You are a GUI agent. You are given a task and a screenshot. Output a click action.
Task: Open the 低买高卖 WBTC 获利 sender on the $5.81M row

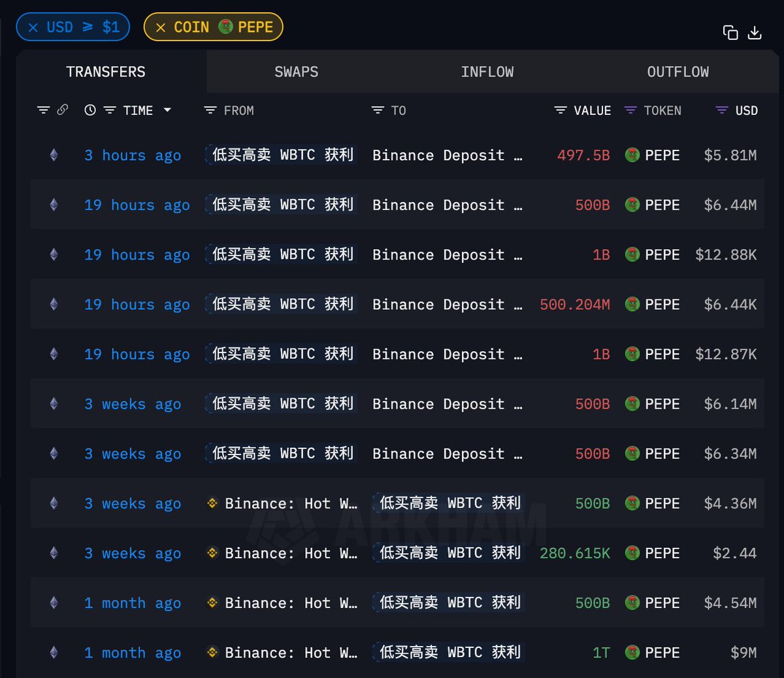[x=282, y=155]
